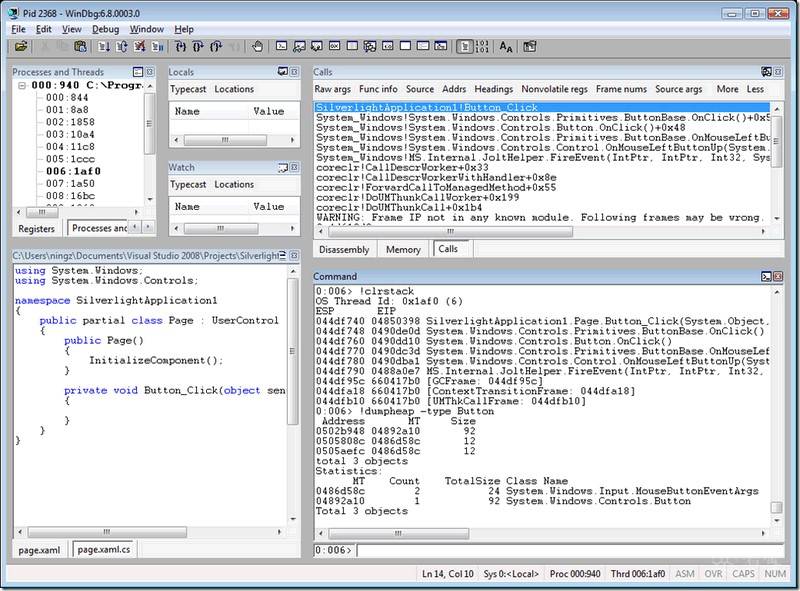This screenshot has width=800, height=591.
Task: Click Source button in Calls panel
Action: point(420,89)
